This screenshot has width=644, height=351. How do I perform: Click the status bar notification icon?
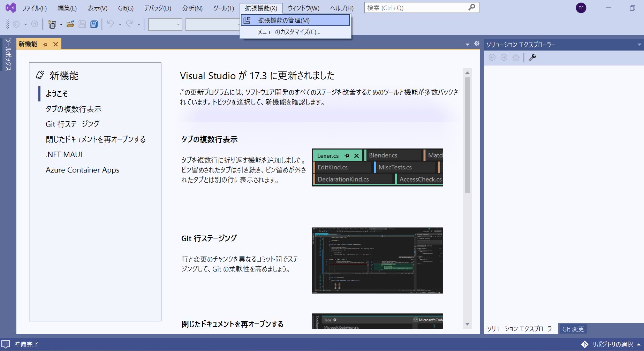click(6, 344)
